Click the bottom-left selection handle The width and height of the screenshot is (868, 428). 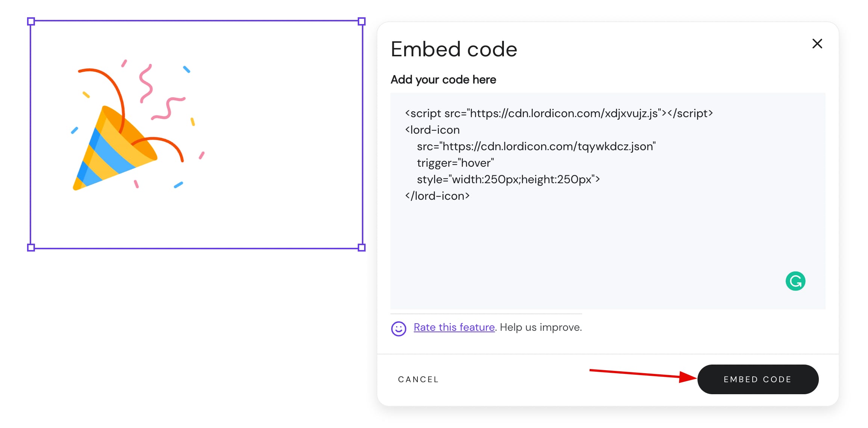pyautogui.click(x=30, y=247)
